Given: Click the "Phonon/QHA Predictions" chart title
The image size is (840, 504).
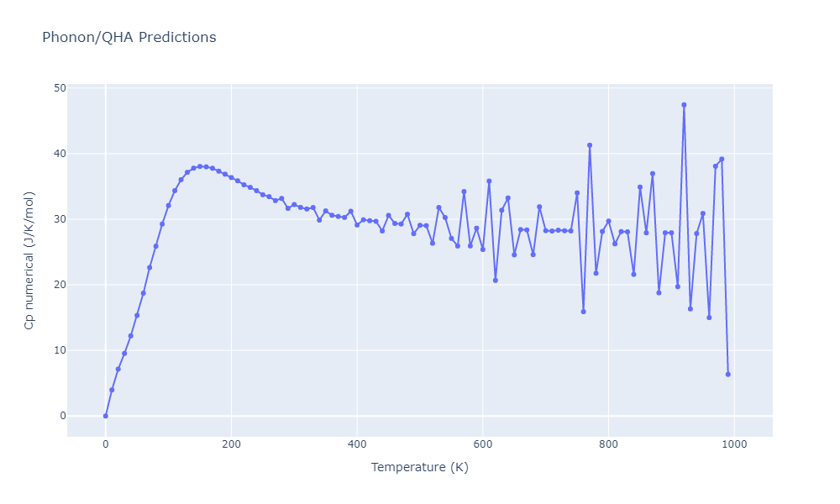Looking at the screenshot, I should 129,38.
